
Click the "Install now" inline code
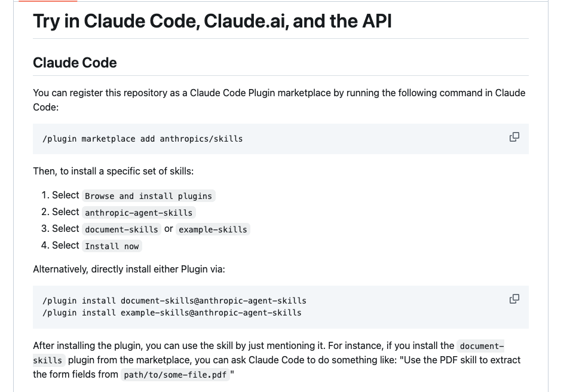click(x=112, y=246)
